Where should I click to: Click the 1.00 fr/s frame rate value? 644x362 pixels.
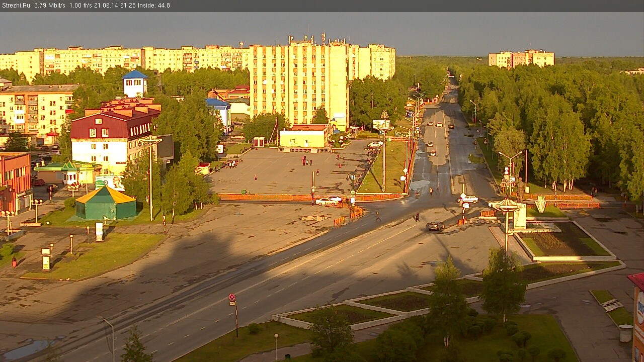(x=80, y=6)
